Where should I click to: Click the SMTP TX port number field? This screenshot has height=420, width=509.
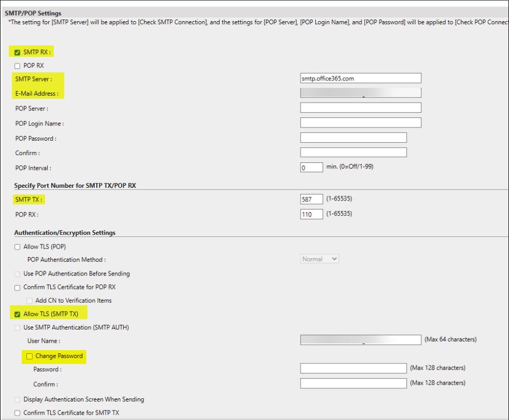pos(311,199)
